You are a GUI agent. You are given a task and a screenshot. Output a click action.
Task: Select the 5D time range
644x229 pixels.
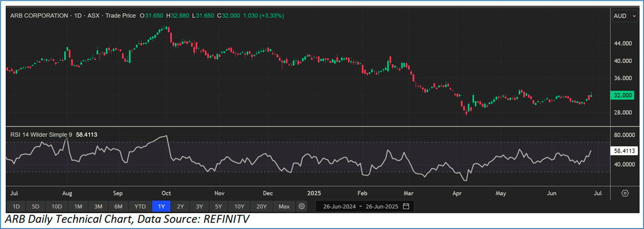pyautogui.click(x=35, y=207)
